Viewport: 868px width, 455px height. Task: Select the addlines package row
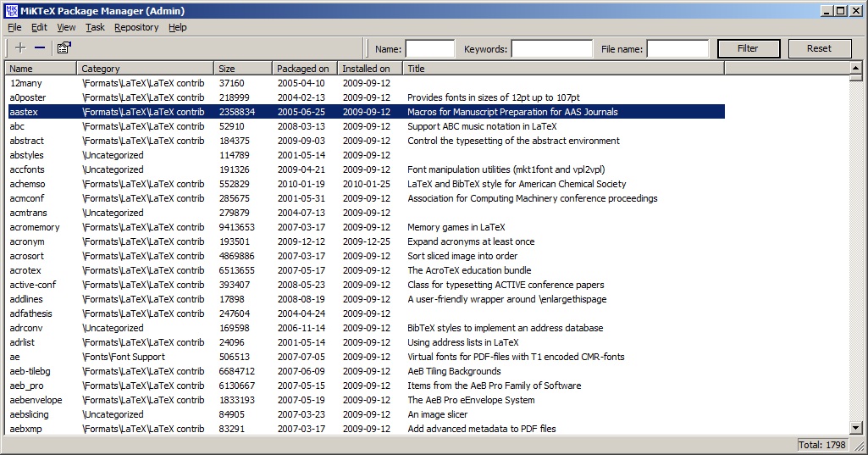pos(367,299)
